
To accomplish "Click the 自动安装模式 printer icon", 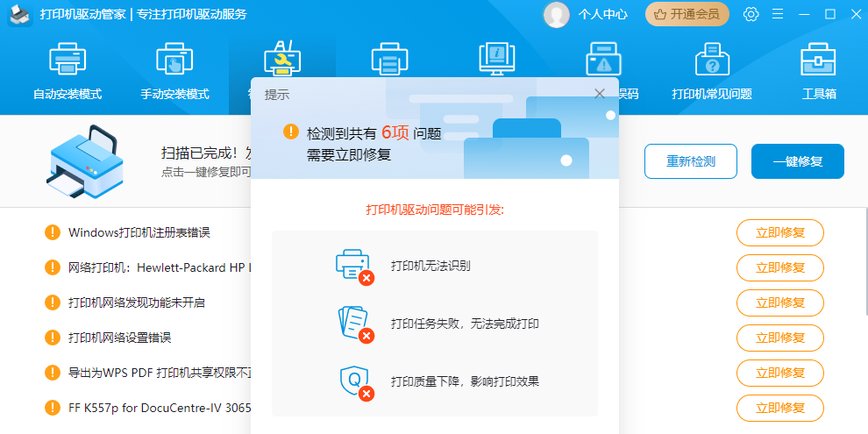I will tap(68, 60).
